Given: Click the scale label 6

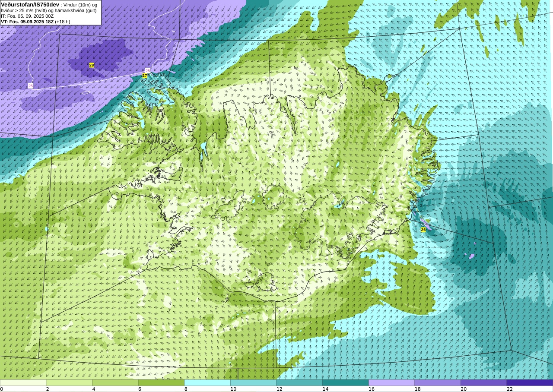Looking at the screenshot, I should coord(140,389).
